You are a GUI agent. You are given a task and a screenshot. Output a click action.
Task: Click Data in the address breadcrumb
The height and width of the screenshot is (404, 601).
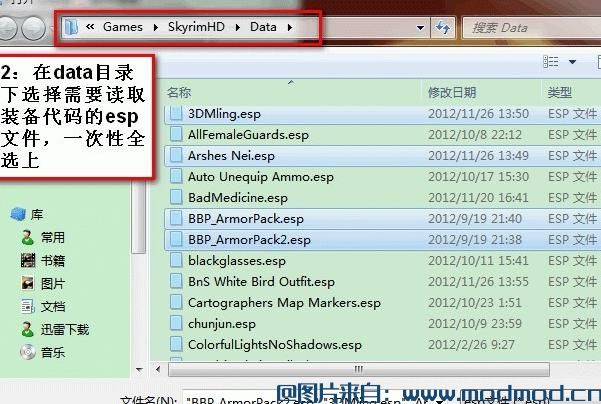(263, 27)
